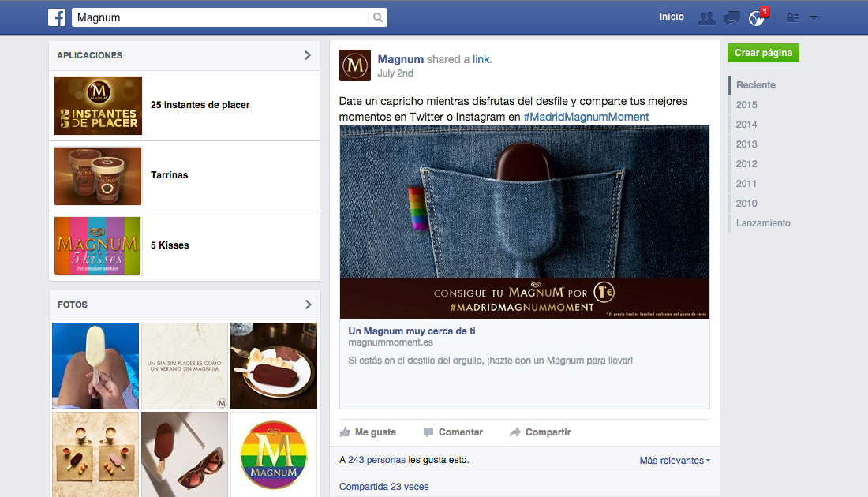View the 243 personas who liked
The height and width of the screenshot is (497, 868).
(376, 460)
